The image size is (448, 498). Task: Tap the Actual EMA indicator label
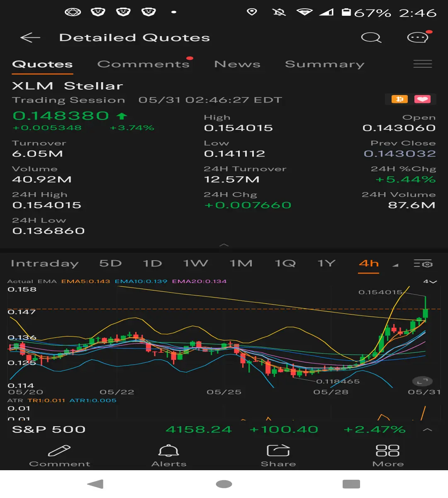(x=32, y=281)
